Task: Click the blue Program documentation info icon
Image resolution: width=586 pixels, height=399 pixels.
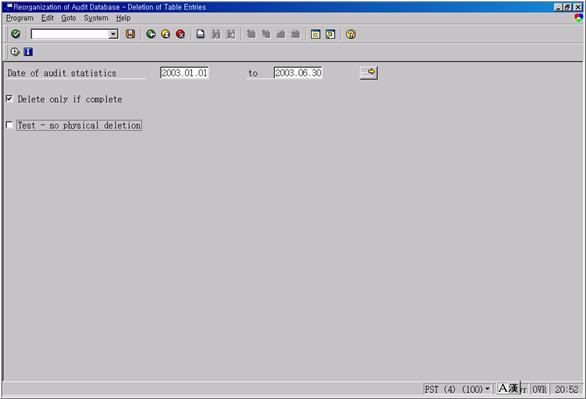Action: 28,52
